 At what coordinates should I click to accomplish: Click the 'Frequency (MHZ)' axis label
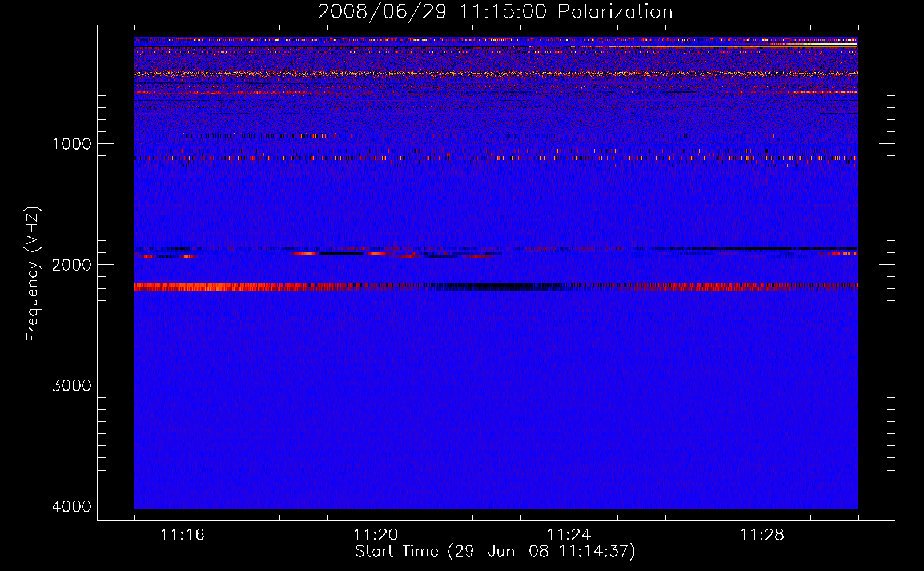click(33, 274)
